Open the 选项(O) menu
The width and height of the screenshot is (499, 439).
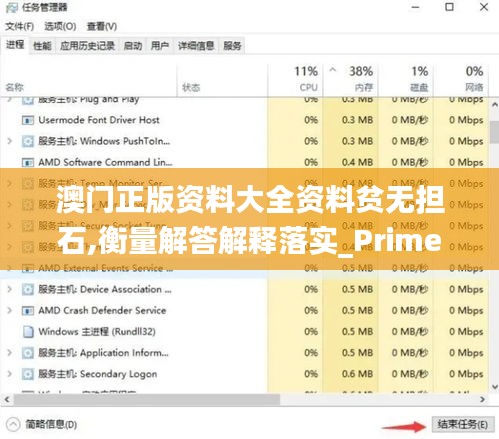(60, 26)
